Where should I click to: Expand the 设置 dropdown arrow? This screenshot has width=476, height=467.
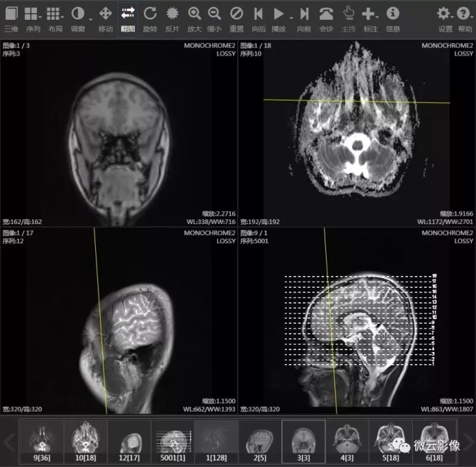point(452,17)
